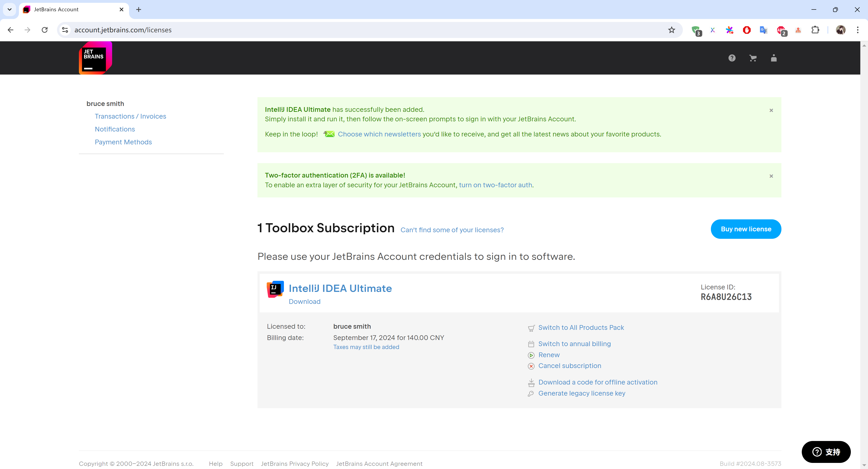Dismiss the two-factor authentication banner
Screen dimensions: 868x469
point(771,176)
